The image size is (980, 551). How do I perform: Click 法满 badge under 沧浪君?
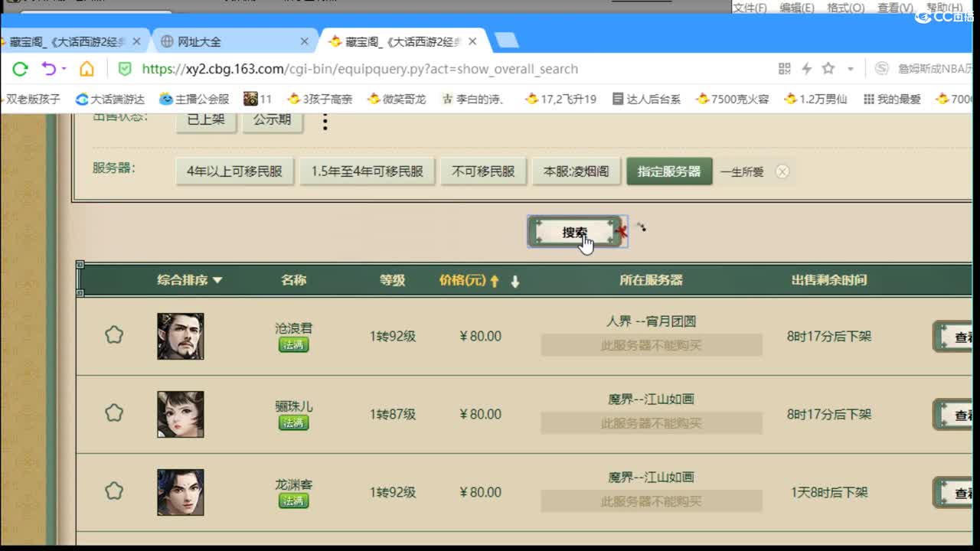pos(294,345)
